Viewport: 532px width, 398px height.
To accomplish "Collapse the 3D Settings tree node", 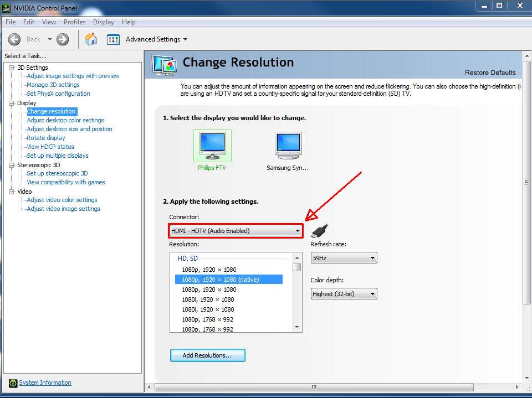I will [12, 68].
